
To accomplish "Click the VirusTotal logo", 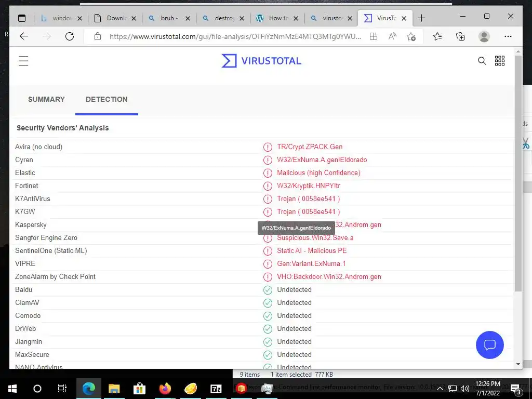I will [x=261, y=61].
